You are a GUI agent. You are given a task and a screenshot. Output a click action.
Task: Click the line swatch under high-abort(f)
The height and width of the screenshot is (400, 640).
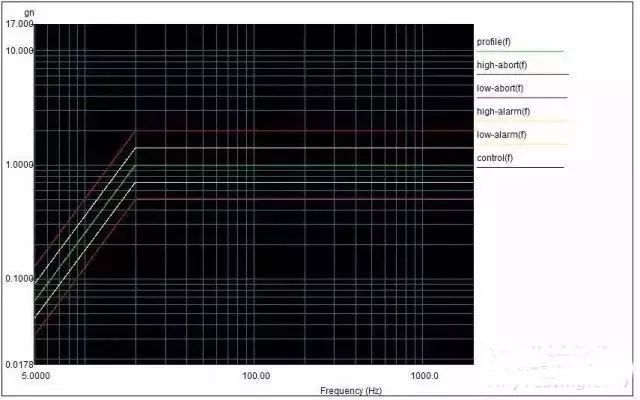522,75
